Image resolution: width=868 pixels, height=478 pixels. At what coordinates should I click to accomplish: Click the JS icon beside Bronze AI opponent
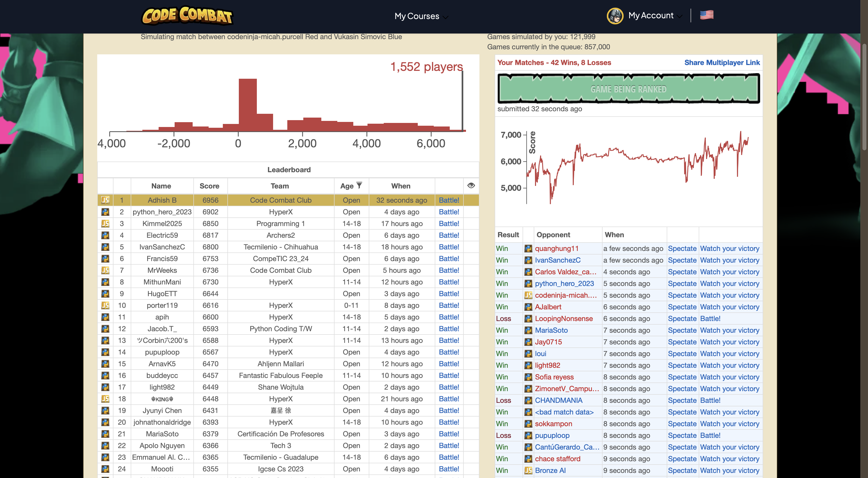point(528,471)
